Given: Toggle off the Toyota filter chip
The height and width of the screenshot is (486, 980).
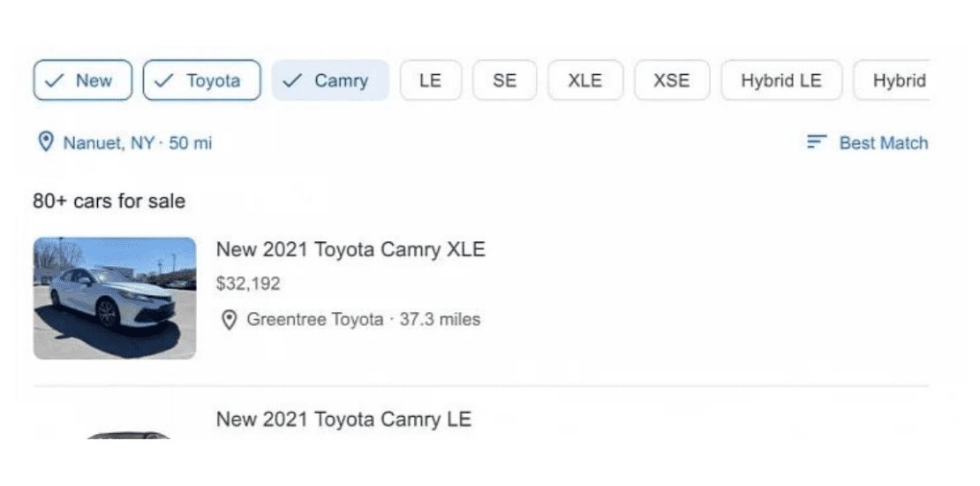Looking at the screenshot, I should (202, 80).
